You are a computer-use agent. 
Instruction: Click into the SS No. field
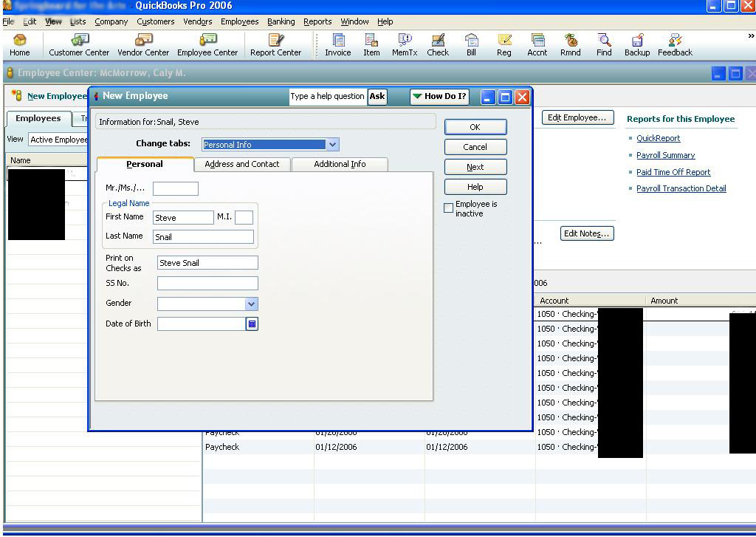tap(207, 283)
